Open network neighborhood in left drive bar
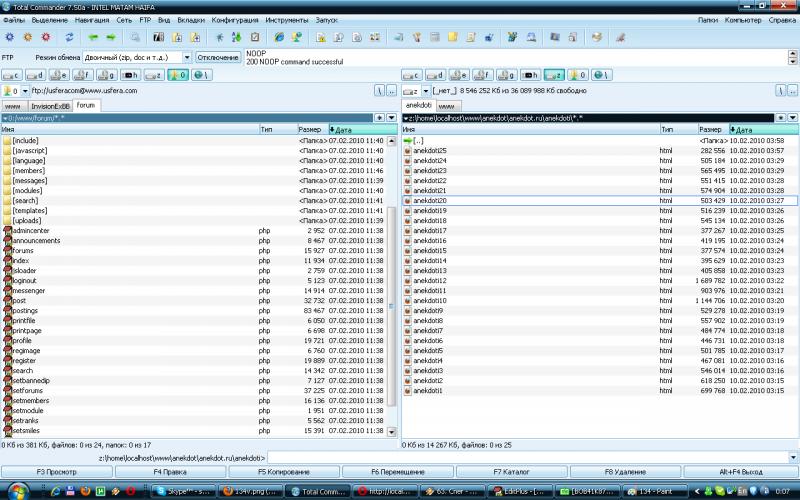 coord(202,75)
